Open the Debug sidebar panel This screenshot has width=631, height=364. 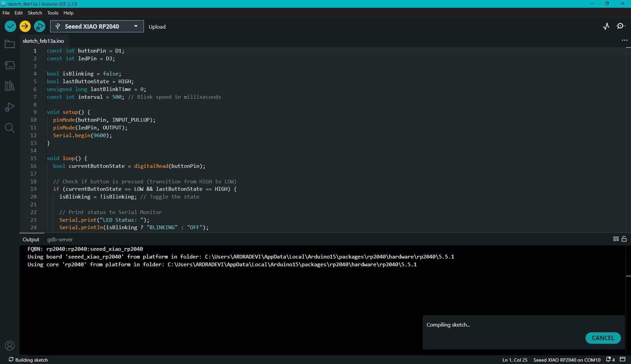point(9,107)
